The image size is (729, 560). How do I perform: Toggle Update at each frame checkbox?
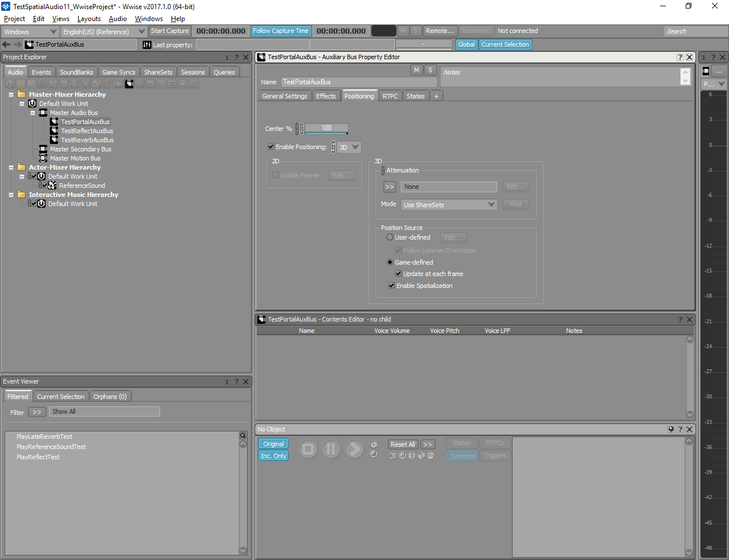399,274
